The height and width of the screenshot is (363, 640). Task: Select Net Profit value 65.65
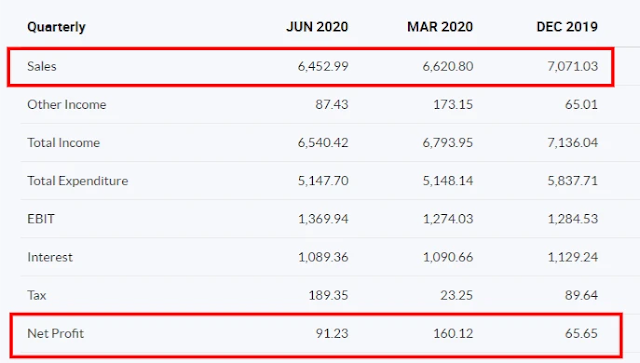coord(581,334)
